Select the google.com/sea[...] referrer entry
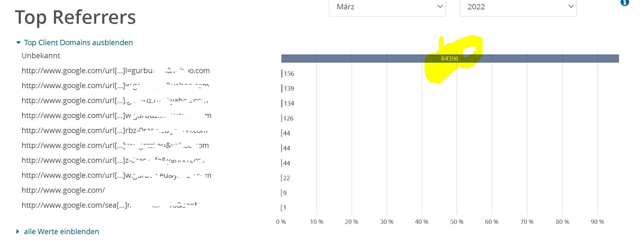Screen dimensions: 644x241 click(x=111, y=205)
